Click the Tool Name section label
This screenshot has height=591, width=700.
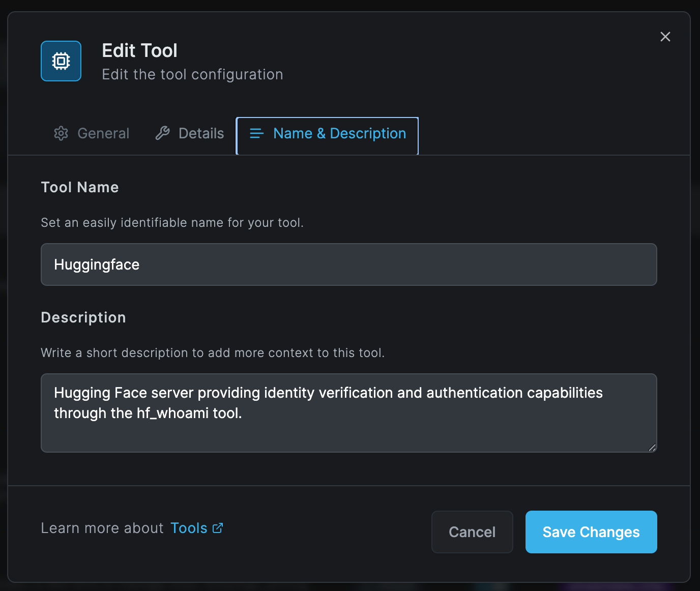pos(79,187)
